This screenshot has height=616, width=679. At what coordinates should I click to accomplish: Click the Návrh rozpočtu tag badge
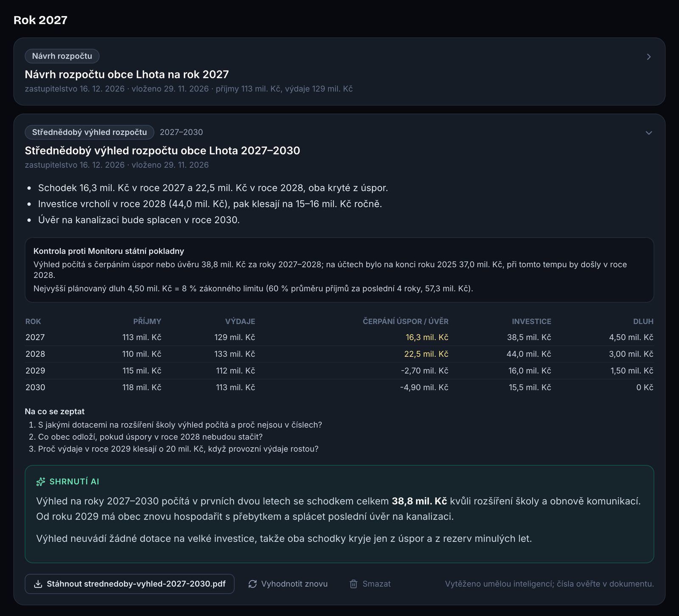coord(62,56)
